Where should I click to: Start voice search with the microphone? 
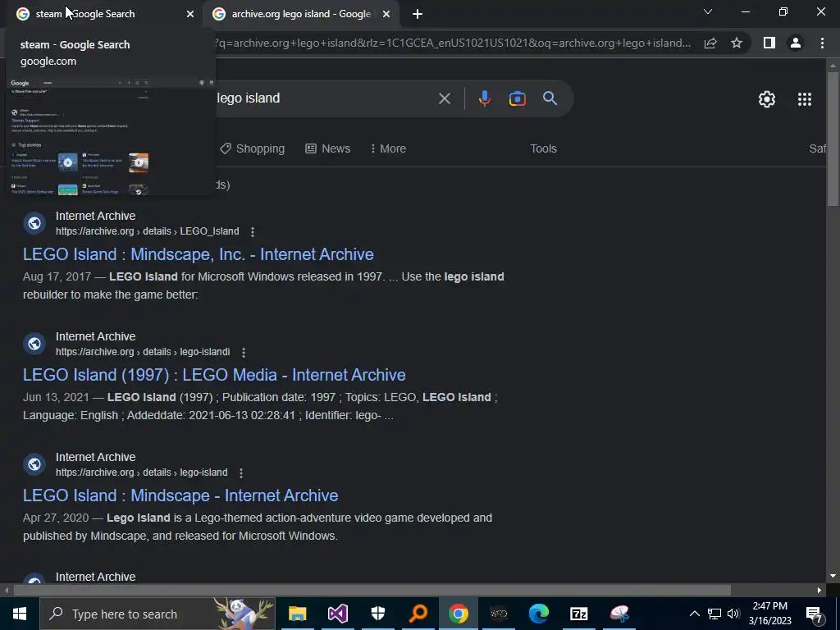[x=484, y=98]
